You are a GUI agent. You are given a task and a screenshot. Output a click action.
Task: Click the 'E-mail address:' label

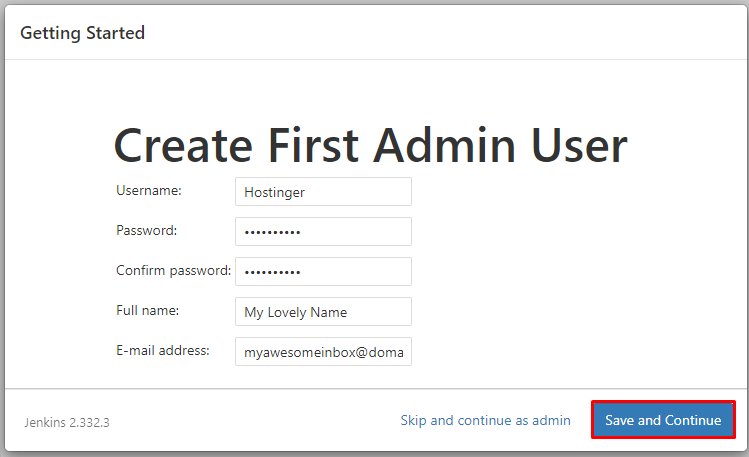(163, 350)
